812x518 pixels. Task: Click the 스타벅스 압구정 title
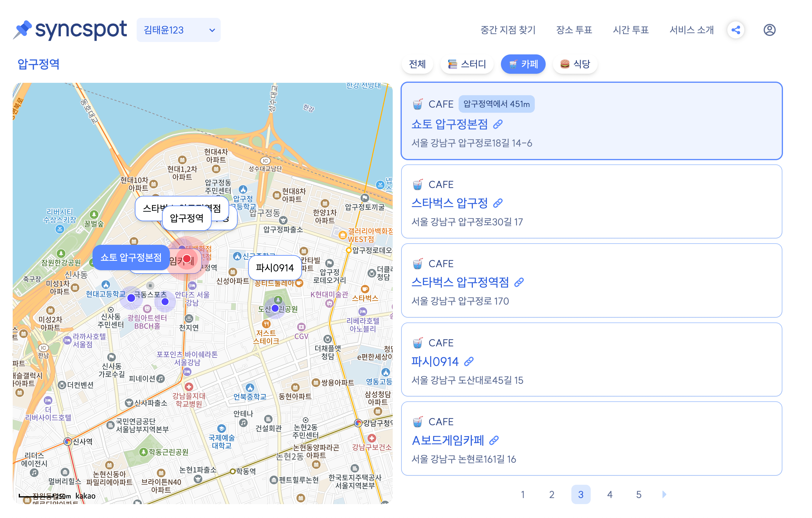pyautogui.click(x=450, y=203)
